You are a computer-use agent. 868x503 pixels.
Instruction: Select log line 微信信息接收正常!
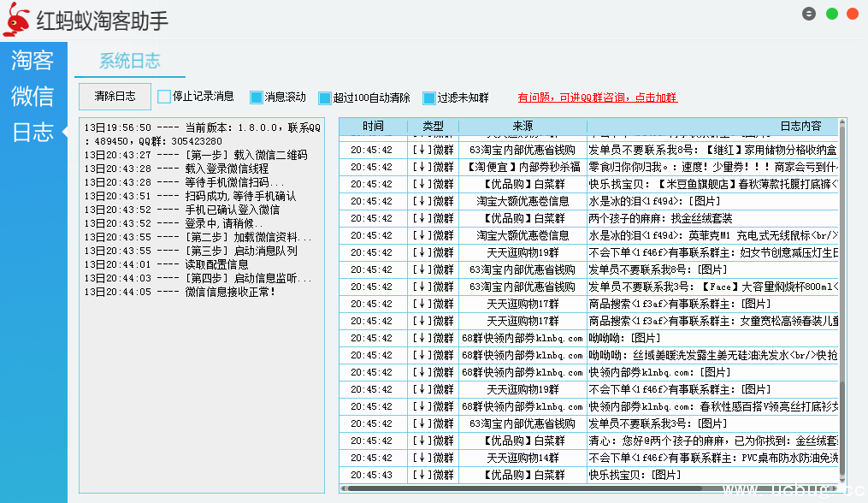pyautogui.click(x=180, y=292)
